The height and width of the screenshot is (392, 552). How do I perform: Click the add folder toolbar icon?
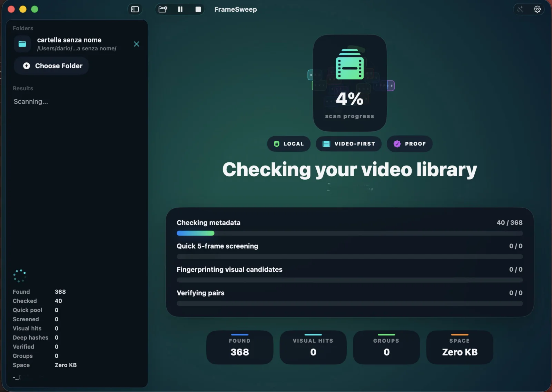(x=163, y=9)
